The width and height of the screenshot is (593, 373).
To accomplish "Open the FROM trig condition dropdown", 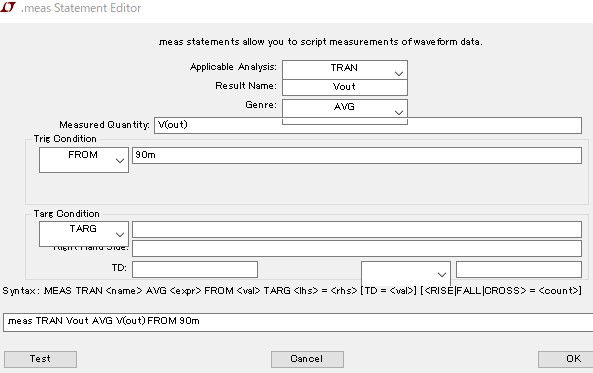I will pos(84,160).
